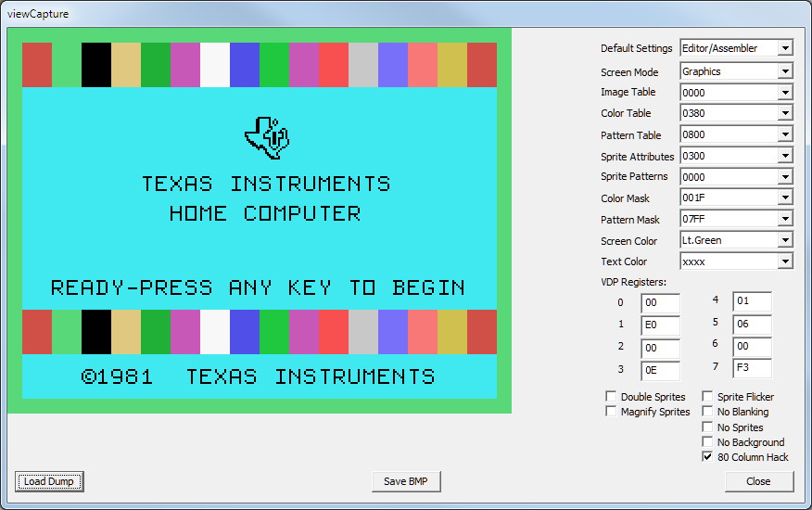Click 'READY-PRESS ANY KEY TO BEGIN' text
812x510 pixels.
point(258,287)
